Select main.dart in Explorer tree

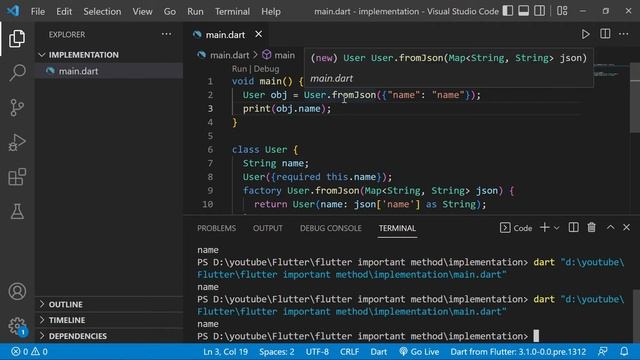(109, 71)
